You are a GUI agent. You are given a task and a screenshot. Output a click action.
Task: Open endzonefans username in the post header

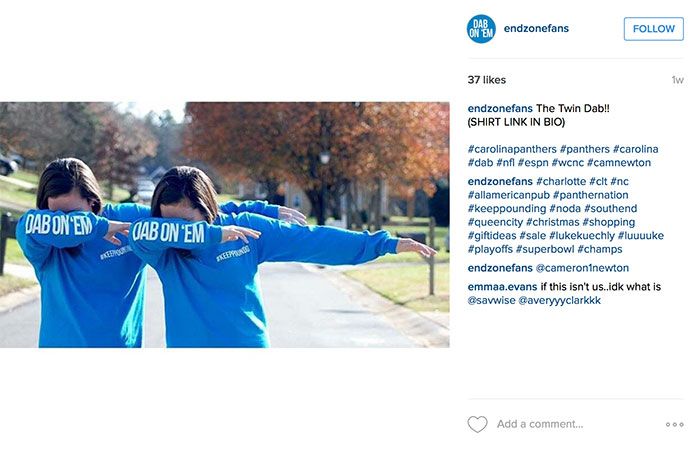point(536,29)
